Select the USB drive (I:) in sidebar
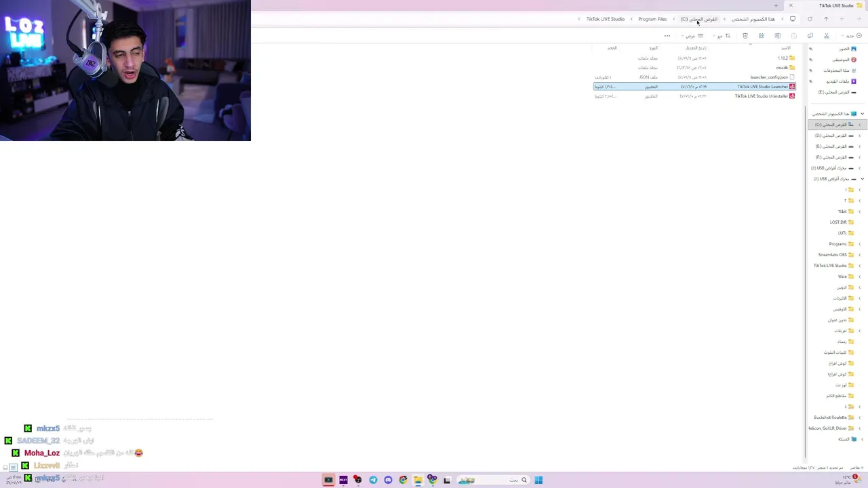The width and height of the screenshot is (868, 488). pos(832,168)
